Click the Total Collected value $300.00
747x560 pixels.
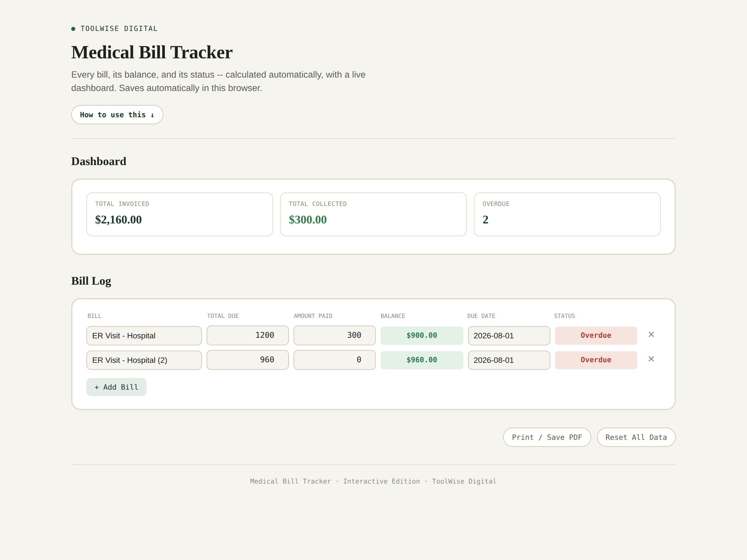coord(308,220)
